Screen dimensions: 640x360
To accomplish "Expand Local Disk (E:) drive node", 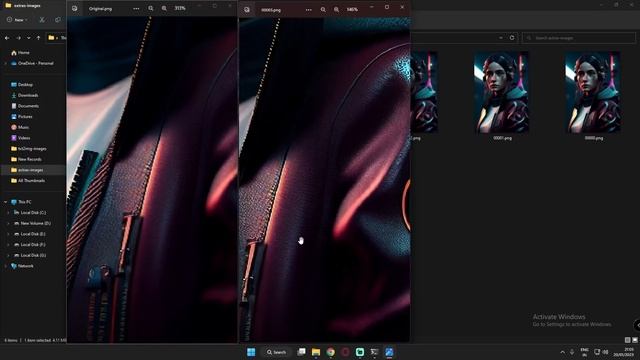I will [8, 234].
